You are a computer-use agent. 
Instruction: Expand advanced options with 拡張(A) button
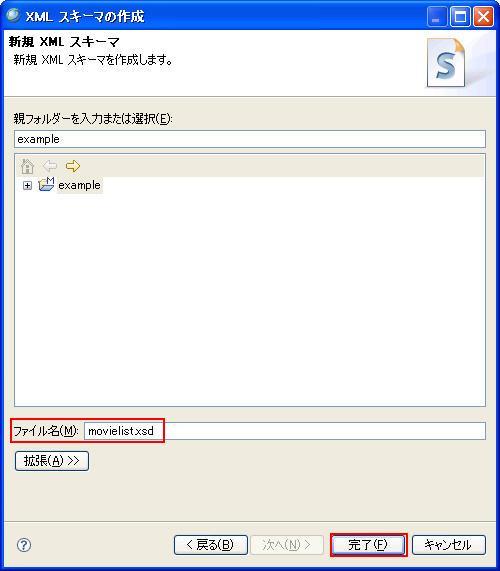coord(52,461)
